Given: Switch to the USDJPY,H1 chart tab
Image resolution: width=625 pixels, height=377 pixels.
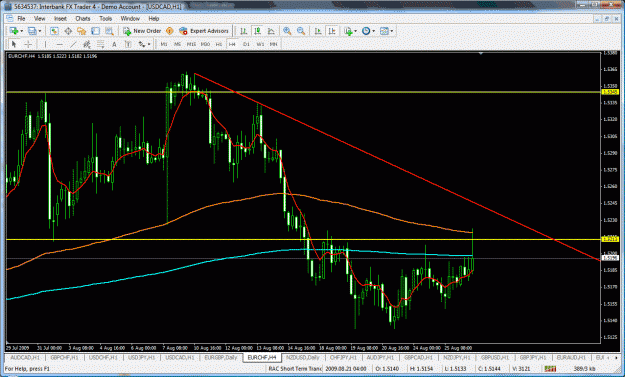Looking at the screenshot, I should [x=141, y=358].
